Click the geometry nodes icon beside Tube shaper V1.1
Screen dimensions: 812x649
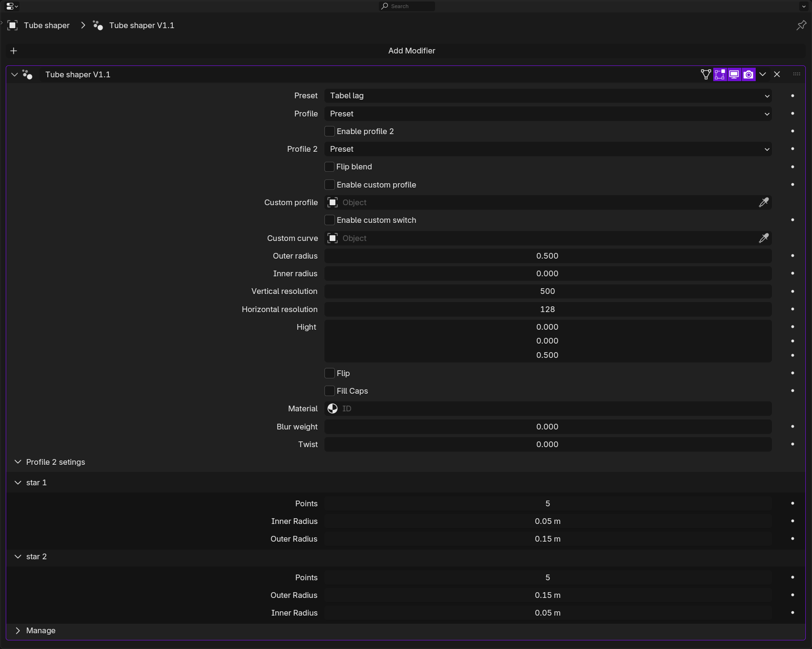click(x=27, y=74)
